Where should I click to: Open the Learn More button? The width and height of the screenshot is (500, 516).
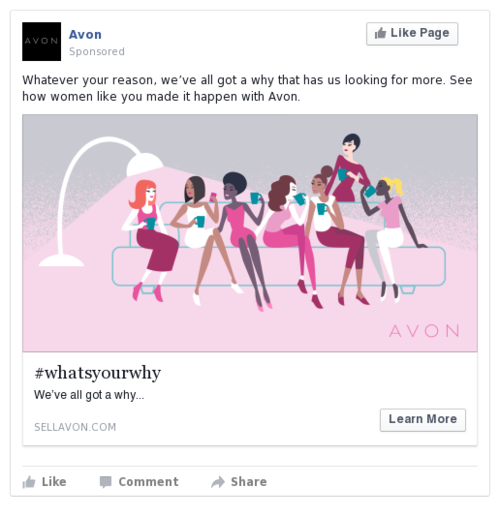point(423,420)
